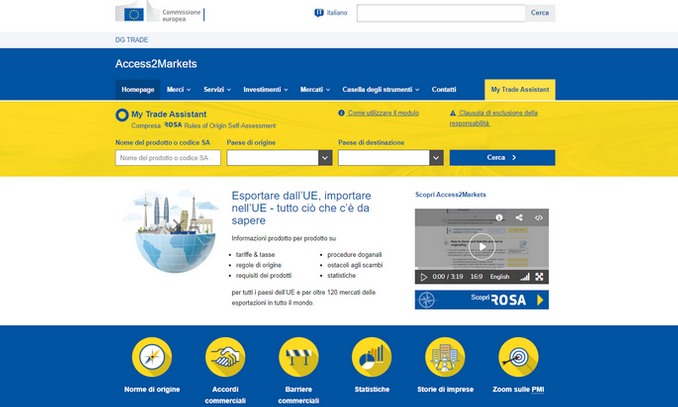Click the video share icon

click(x=519, y=218)
